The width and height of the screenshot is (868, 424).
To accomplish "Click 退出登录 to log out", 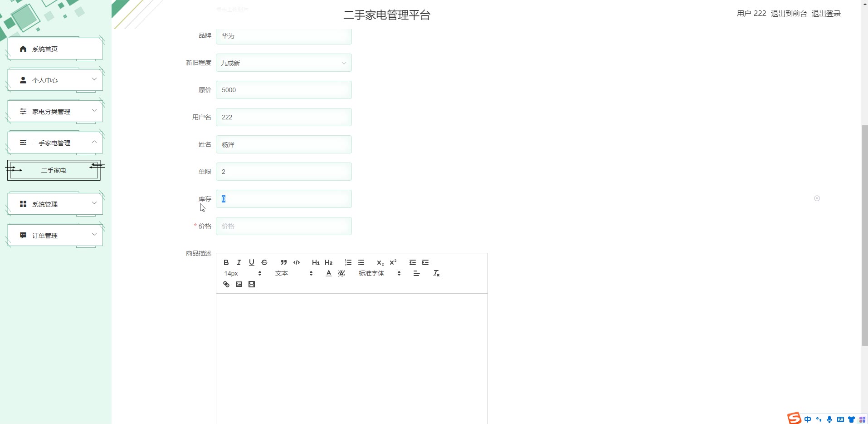I will pos(826,14).
